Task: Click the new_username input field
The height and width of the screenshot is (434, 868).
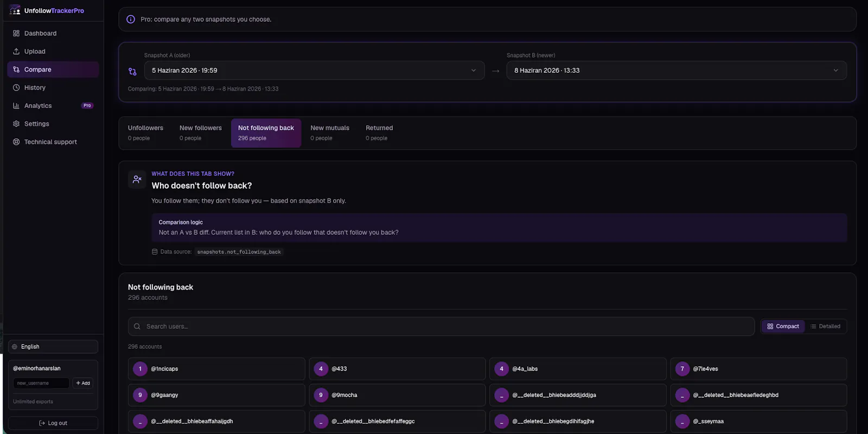Action: pyautogui.click(x=41, y=383)
